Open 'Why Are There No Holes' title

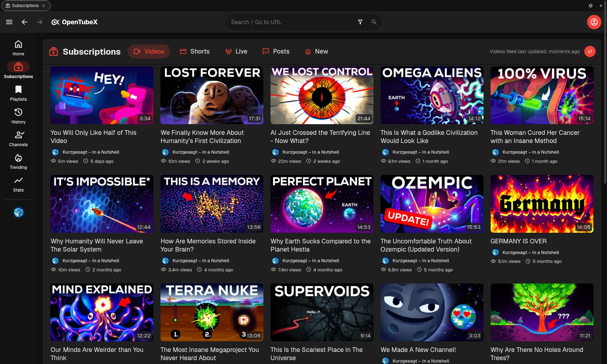coord(537,354)
